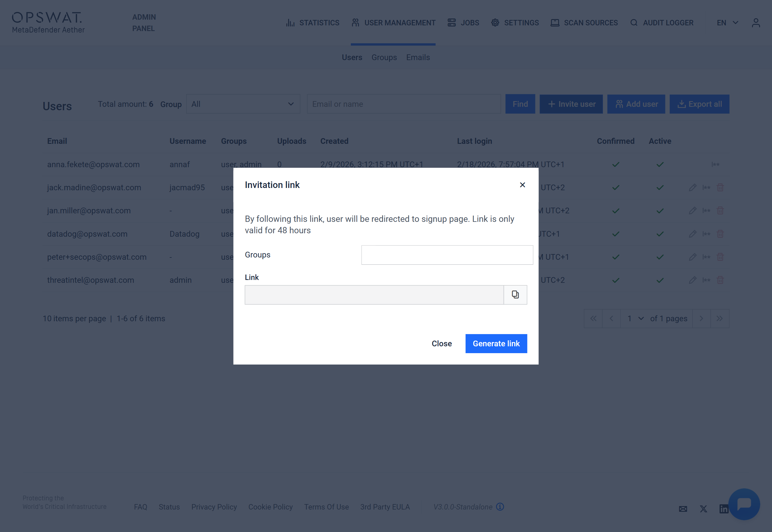Expand the EN language dropdown
Viewport: 772px width, 532px height.
(x=727, y=23)
